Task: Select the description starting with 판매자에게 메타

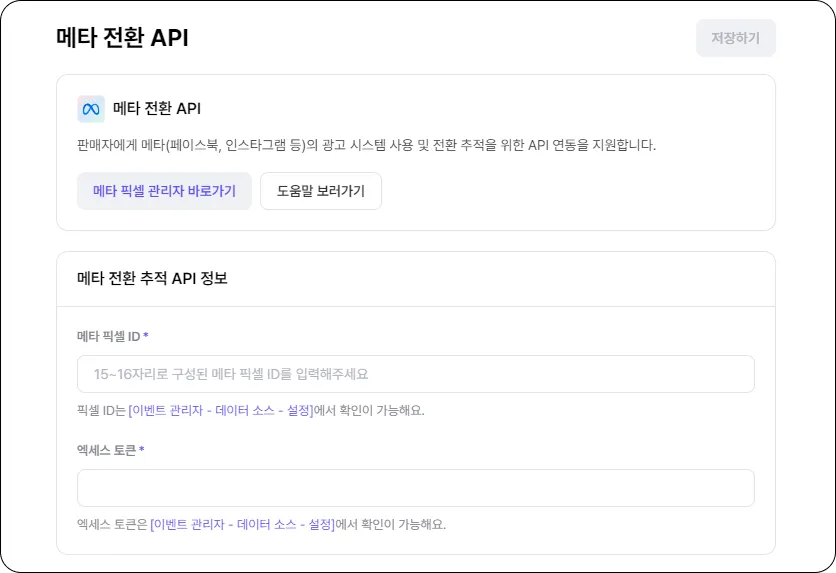Action: point(367,145)
